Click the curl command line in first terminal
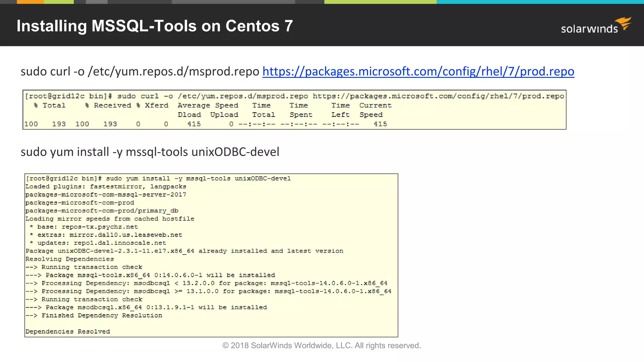Screen dimensions: 644x362 pos(295,96)
